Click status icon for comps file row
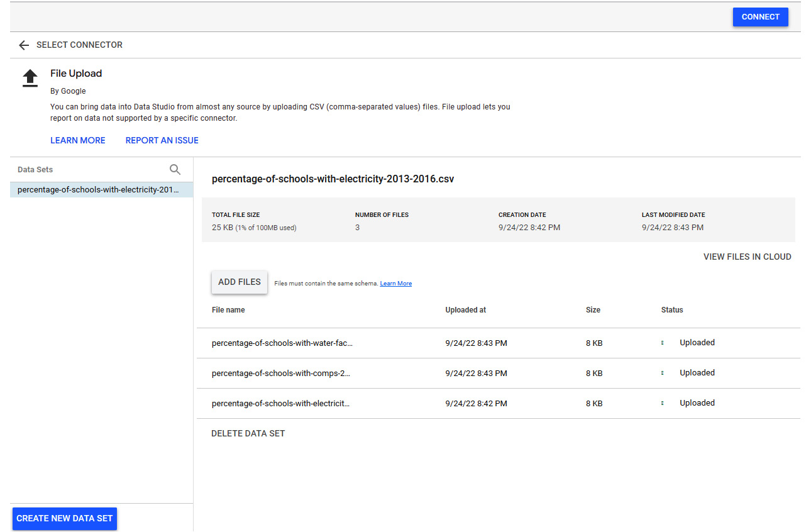811x532 pixels. pyautogui.click(x=663, y=373)
